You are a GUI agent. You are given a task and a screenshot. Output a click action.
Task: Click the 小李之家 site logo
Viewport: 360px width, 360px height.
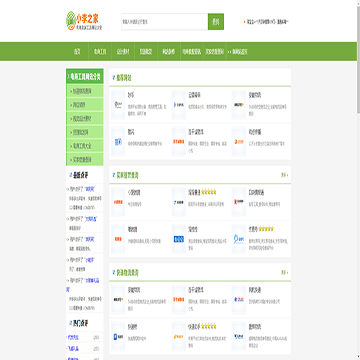tap(84, 21)
